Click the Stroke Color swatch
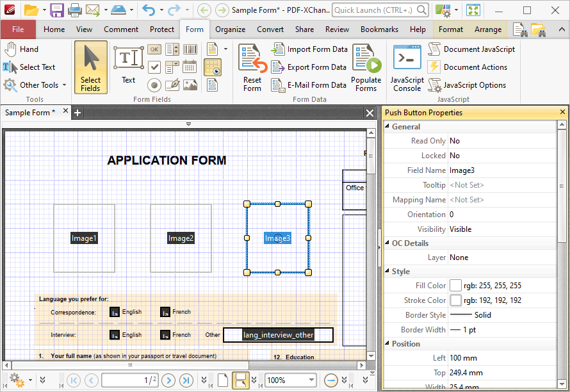Screen dimensions: 570x392 pyautogui.click(x=455, y=300)
